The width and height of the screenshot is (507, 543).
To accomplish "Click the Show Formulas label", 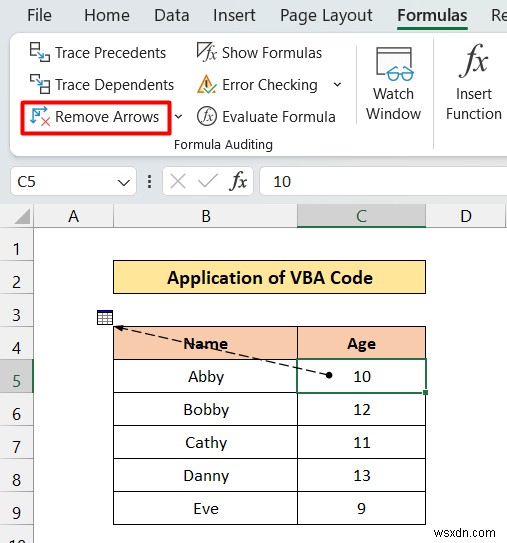I will click(272, 53).
